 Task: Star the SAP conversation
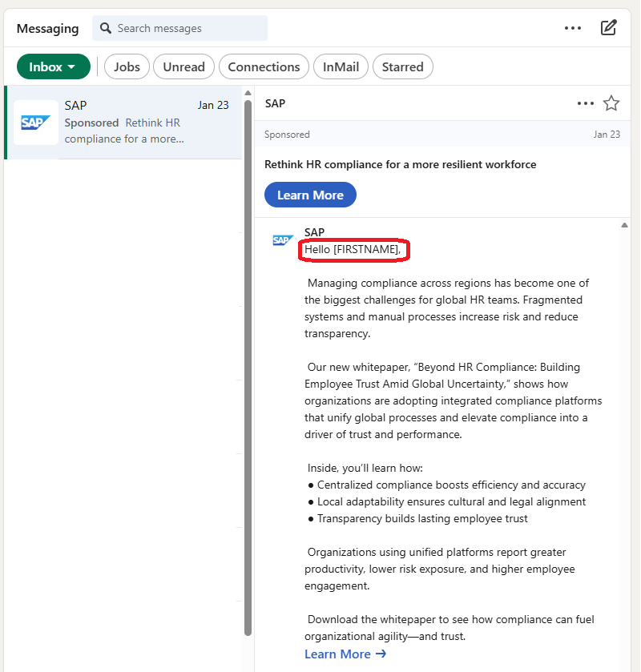611,103
